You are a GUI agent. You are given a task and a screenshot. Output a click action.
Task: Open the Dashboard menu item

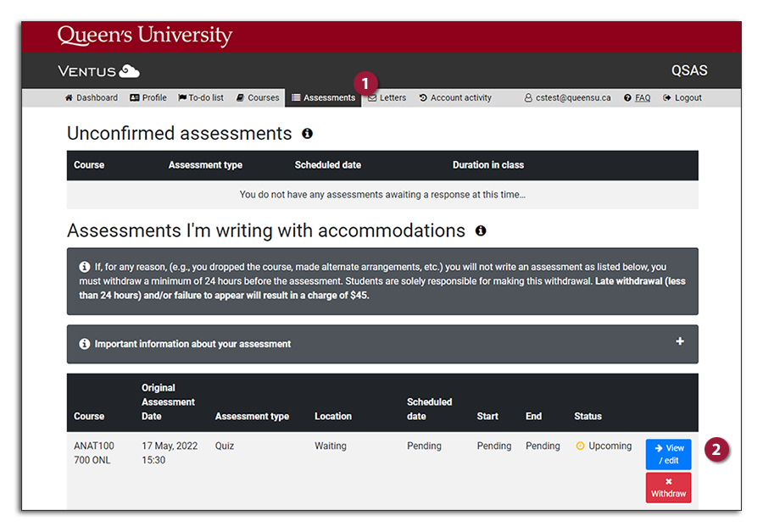point(92,98)
